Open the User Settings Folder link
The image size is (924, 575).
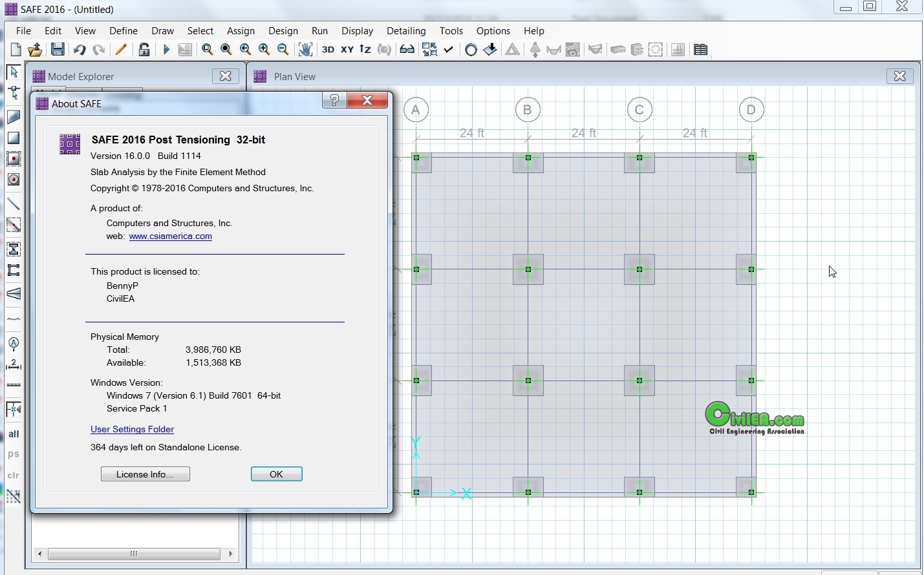click(132, 429)
